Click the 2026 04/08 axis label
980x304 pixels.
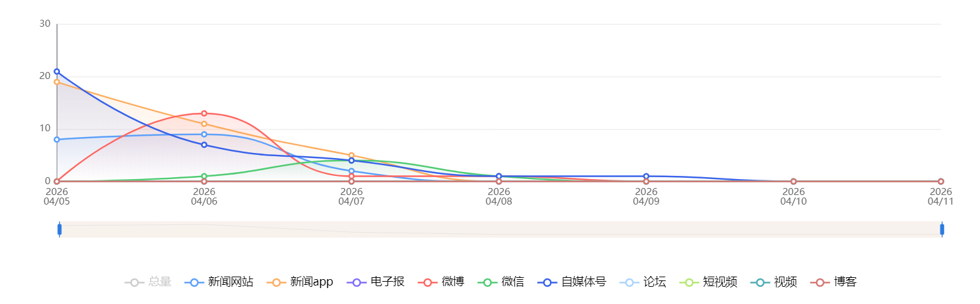click(x=499, y=196)
